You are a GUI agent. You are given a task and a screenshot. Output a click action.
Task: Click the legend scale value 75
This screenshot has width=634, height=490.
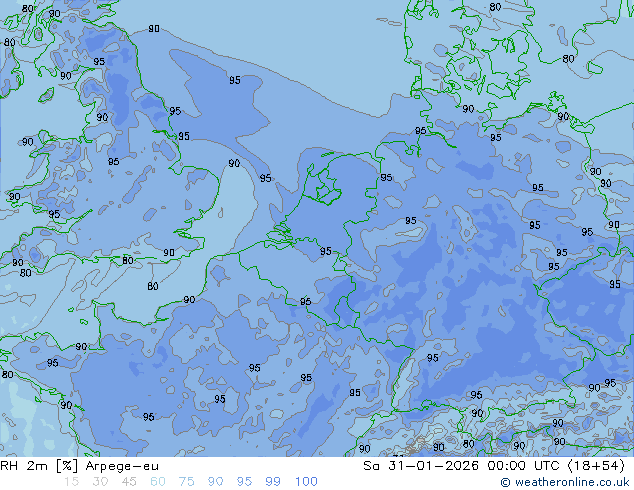(x=186, y=482)
